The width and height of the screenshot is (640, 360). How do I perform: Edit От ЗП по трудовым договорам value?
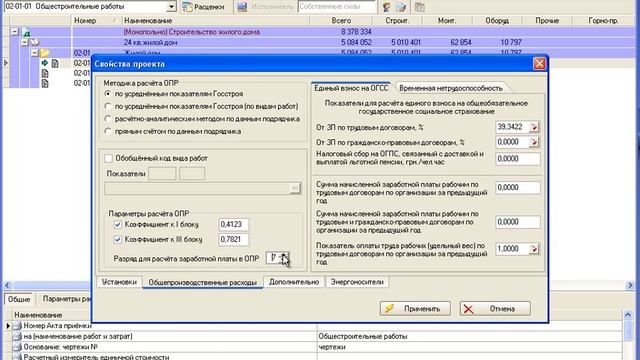512,127
